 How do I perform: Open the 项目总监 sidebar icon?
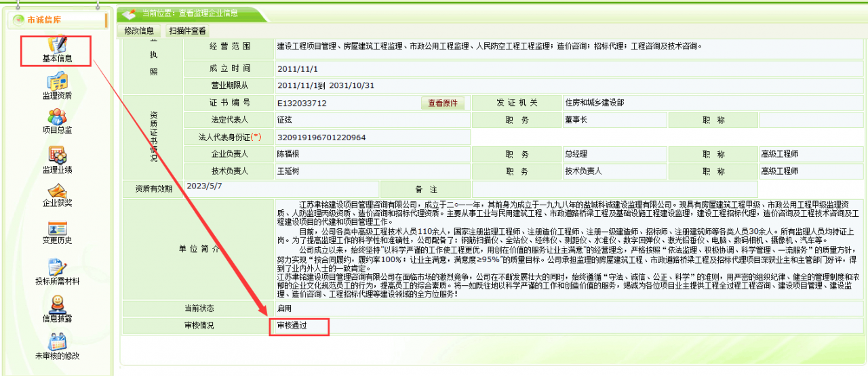point(57,116)
